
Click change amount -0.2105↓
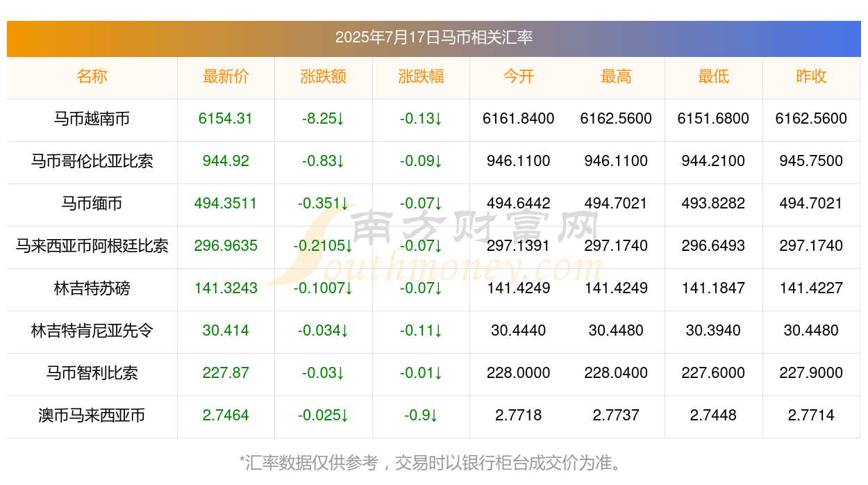pyautogui.click(x=324, y=246)
